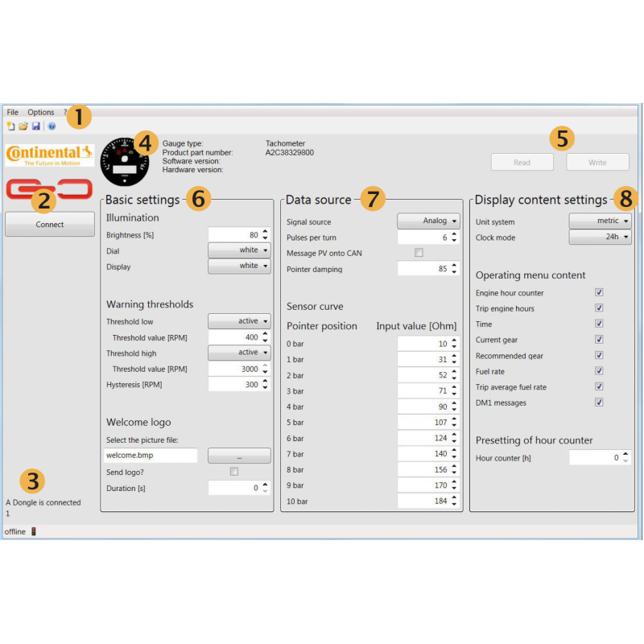Screen dimensions: 644x644
Task: Click the 1 bar stepper arrows
Action: click(x=454, y=359)
